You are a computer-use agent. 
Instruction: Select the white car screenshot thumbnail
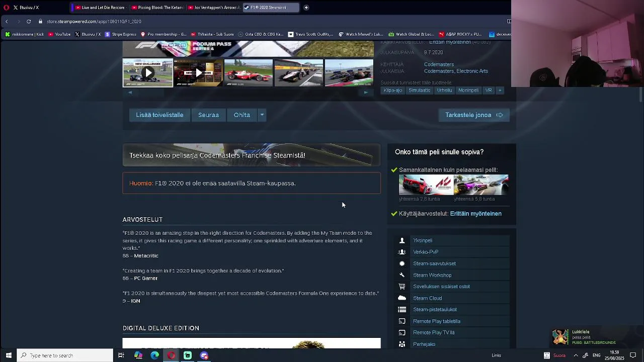[x=299, y=73]
